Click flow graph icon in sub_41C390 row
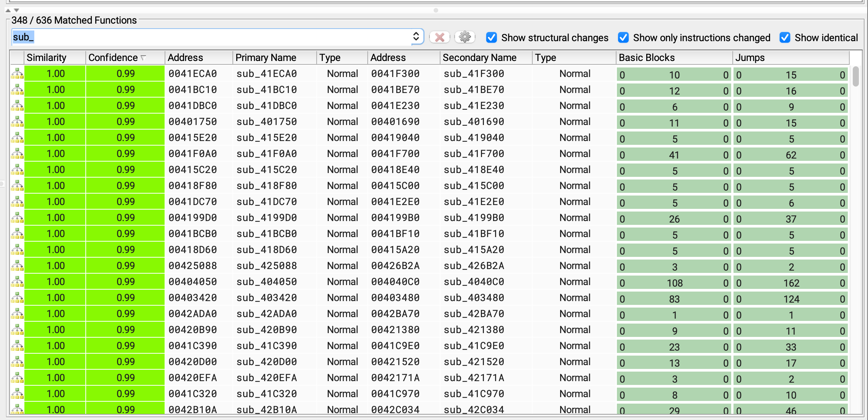The image size is (868, 420). (17, 346)
